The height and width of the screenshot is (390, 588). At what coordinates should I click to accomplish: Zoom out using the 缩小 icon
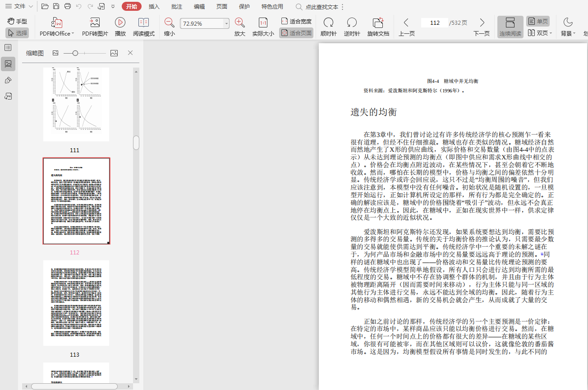coord(170,23)
